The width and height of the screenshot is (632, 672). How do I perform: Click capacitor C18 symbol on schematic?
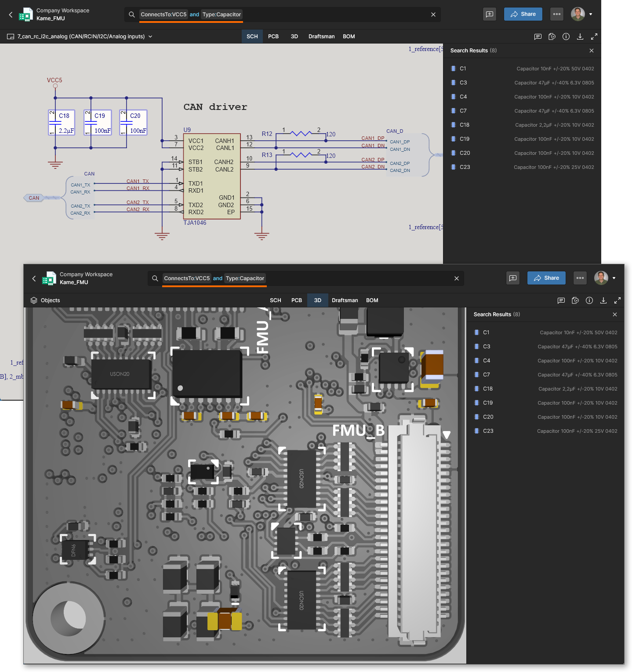pyautogui.click(x=62, y=122)
